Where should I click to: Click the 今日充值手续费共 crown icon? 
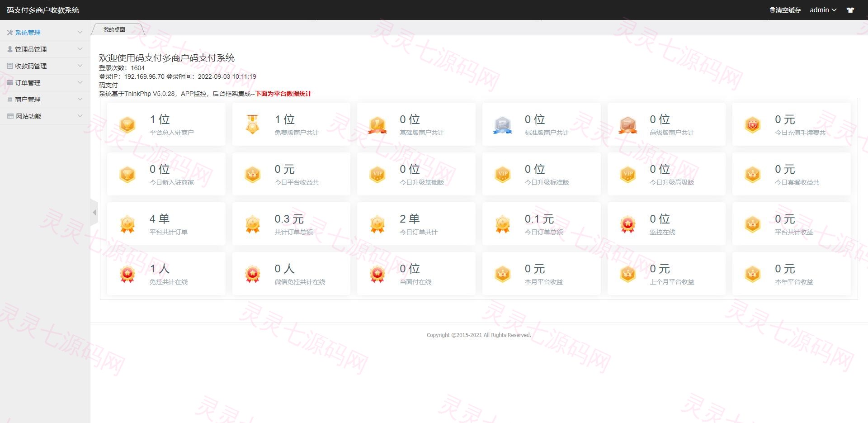753,124
